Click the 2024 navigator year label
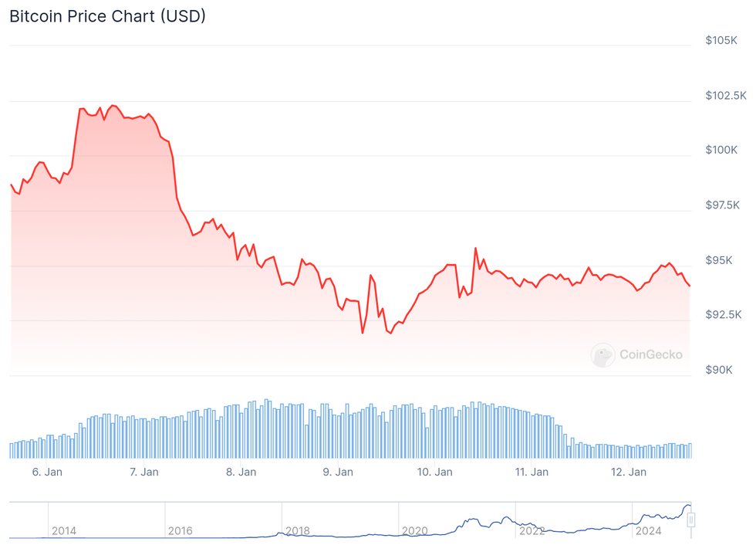The image size is (756, 552). tap(648, 531)
